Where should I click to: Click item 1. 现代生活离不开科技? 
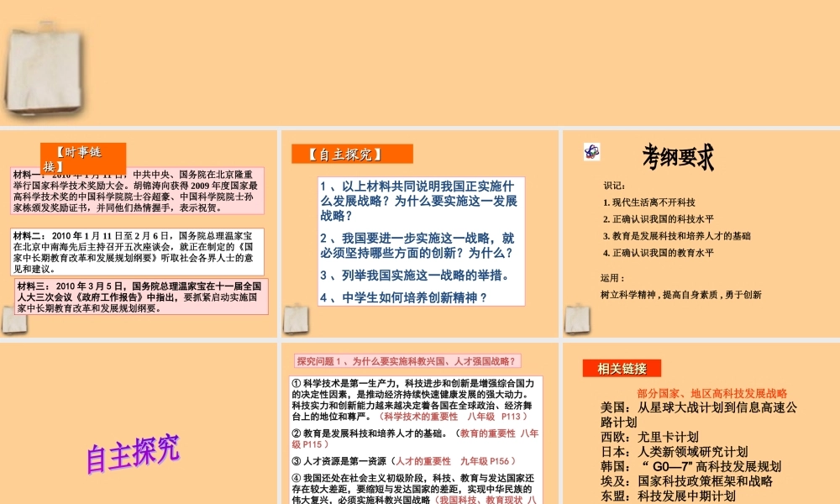(648, 202)
